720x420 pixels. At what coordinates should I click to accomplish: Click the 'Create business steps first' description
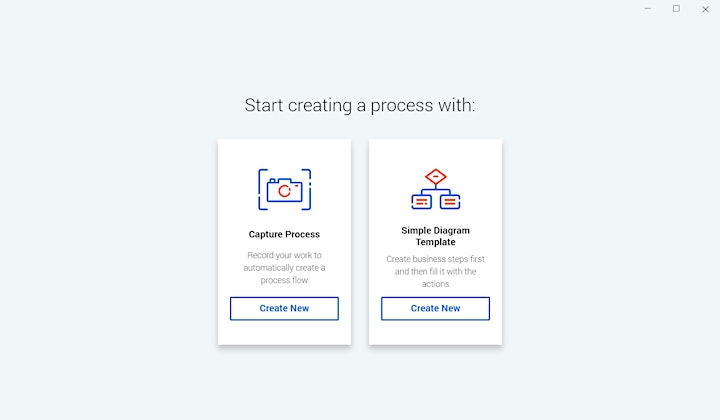pyautogui.click(x=435, y=271)
